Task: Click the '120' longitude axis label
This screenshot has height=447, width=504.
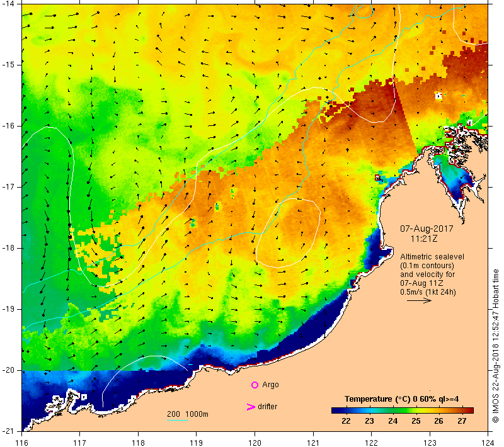Action: click(255, 443)
